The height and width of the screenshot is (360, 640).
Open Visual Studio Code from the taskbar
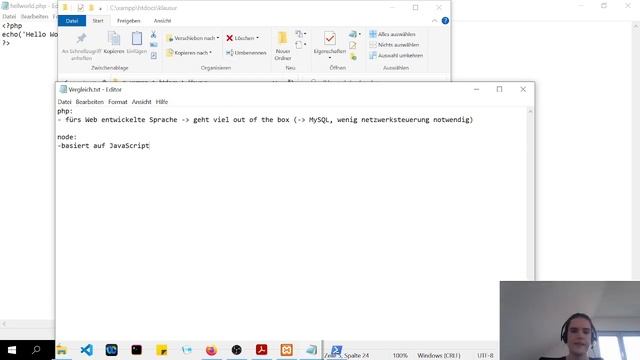87,350
